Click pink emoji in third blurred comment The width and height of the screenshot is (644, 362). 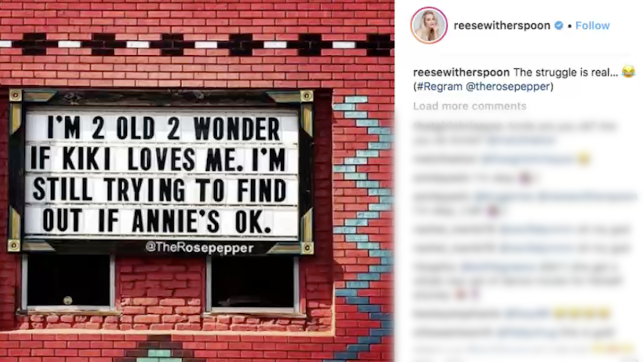click(x=525, y=178)
